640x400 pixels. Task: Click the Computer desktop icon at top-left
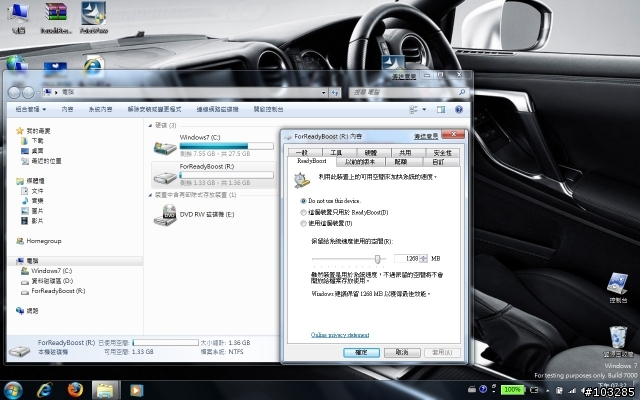point(18,12)
